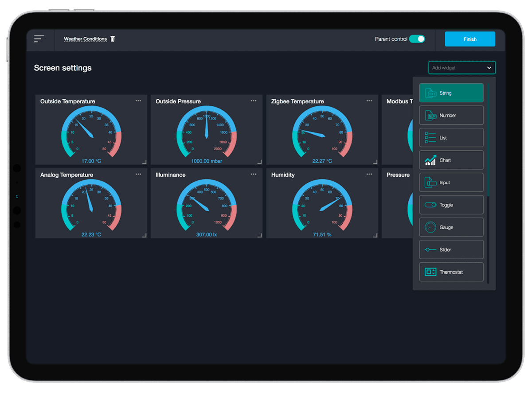Select the Input widget option
532x393 pixels.
[451, 183]
